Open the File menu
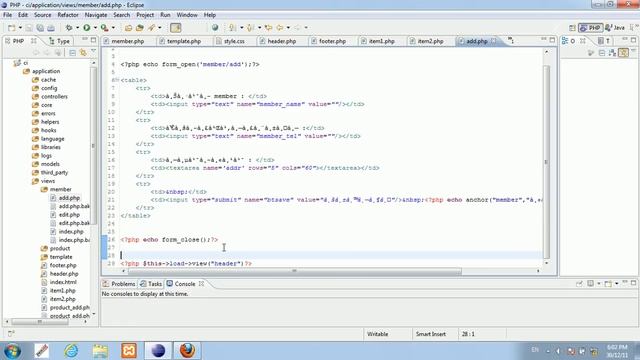 (x=7, y=15)
